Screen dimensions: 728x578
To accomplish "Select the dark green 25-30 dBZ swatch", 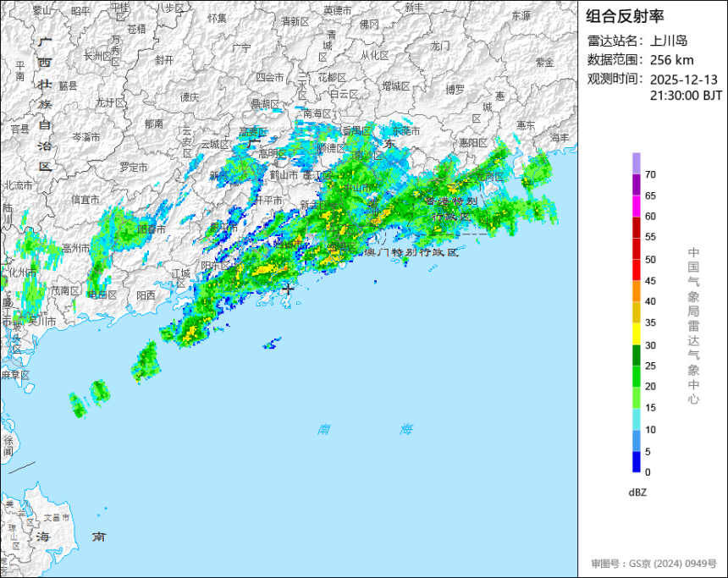I will [636, 355].
